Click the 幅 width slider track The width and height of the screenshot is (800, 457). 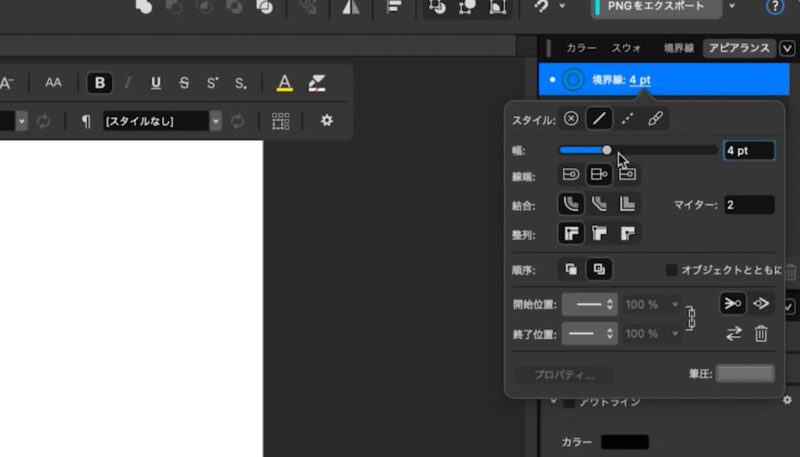click(638, 150)
